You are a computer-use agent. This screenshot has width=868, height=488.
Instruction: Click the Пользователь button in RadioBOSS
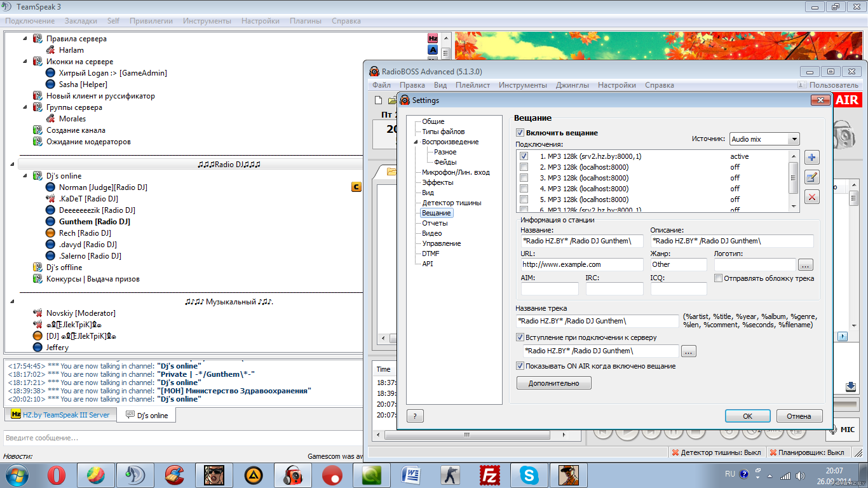point(829,85)
